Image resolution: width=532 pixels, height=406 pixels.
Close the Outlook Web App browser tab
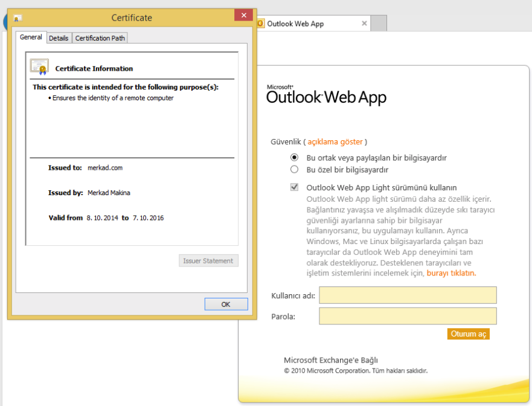364,24
